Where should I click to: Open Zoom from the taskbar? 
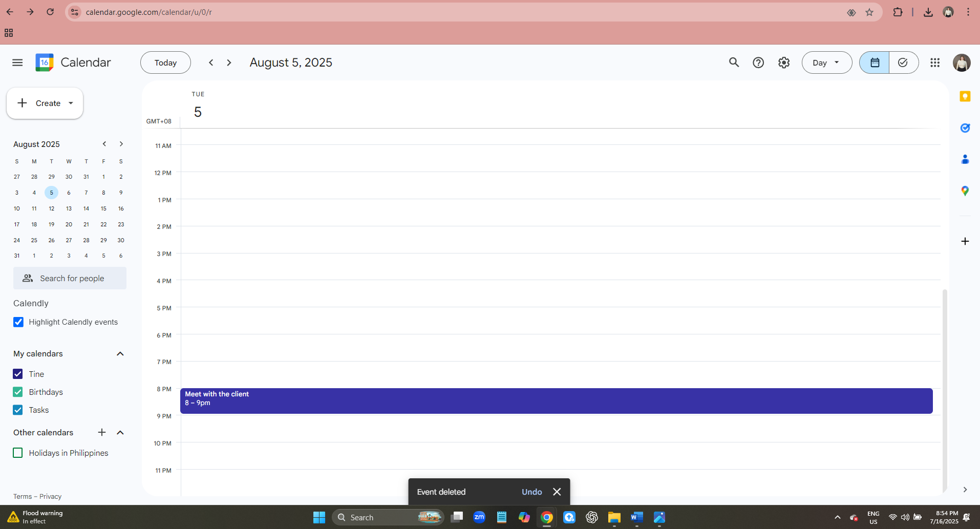(x=479, y=517)
